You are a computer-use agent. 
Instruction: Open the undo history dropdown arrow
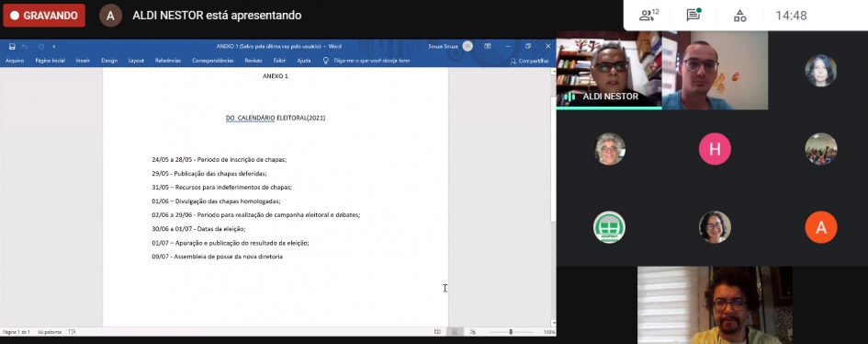pyautogui.click(x=31, y=47)
